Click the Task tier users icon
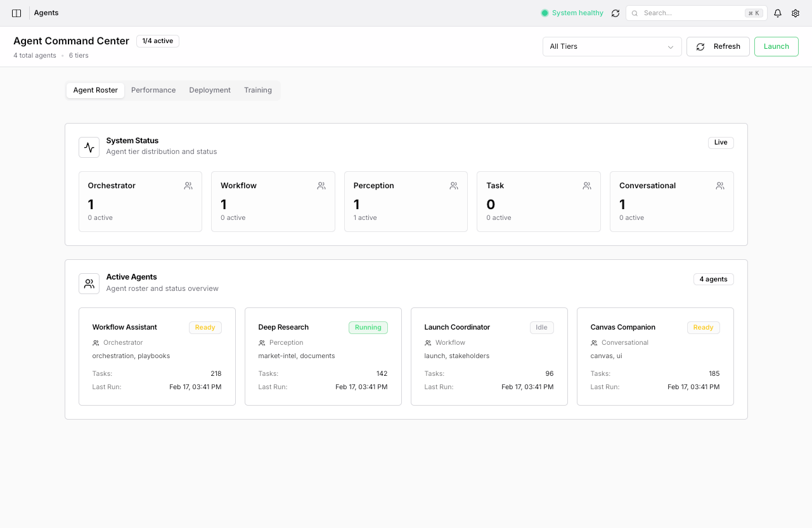 587,186
